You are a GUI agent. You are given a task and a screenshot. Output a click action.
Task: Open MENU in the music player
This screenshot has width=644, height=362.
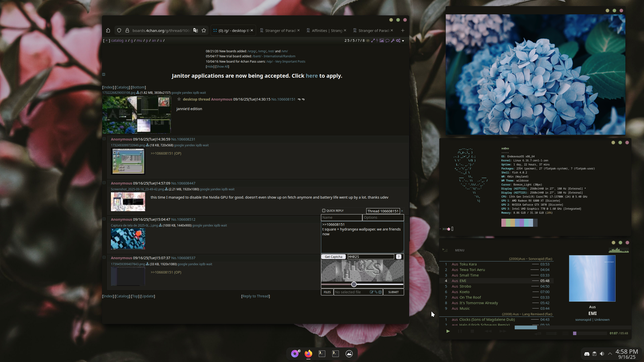[x=460, y=250]
